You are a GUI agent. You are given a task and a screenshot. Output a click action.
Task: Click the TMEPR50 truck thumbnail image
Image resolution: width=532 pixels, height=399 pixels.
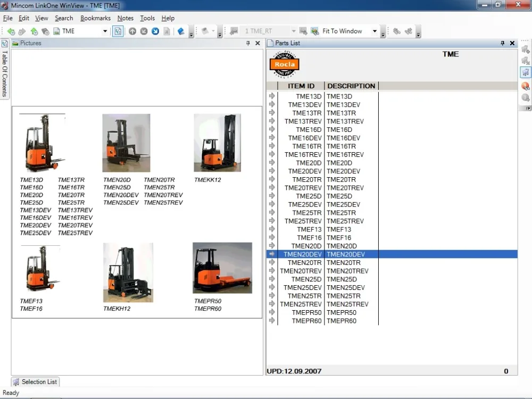coord(222,269)
